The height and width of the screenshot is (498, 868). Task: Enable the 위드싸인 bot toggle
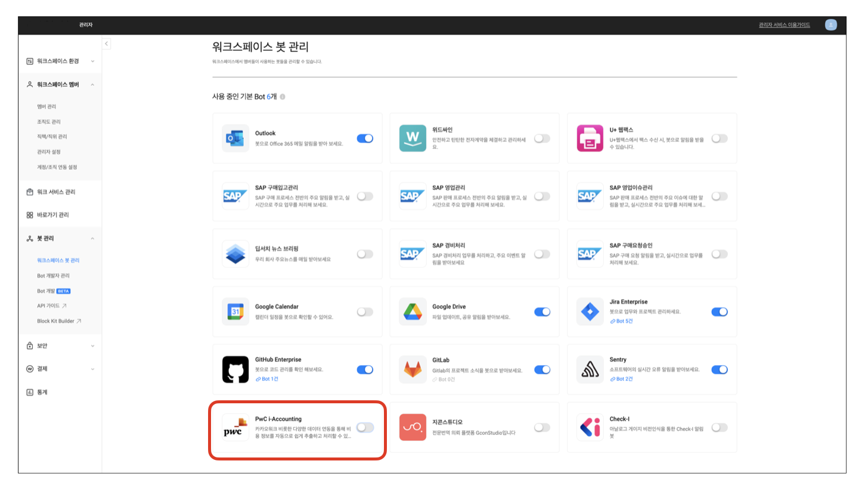tap(542, 138)
